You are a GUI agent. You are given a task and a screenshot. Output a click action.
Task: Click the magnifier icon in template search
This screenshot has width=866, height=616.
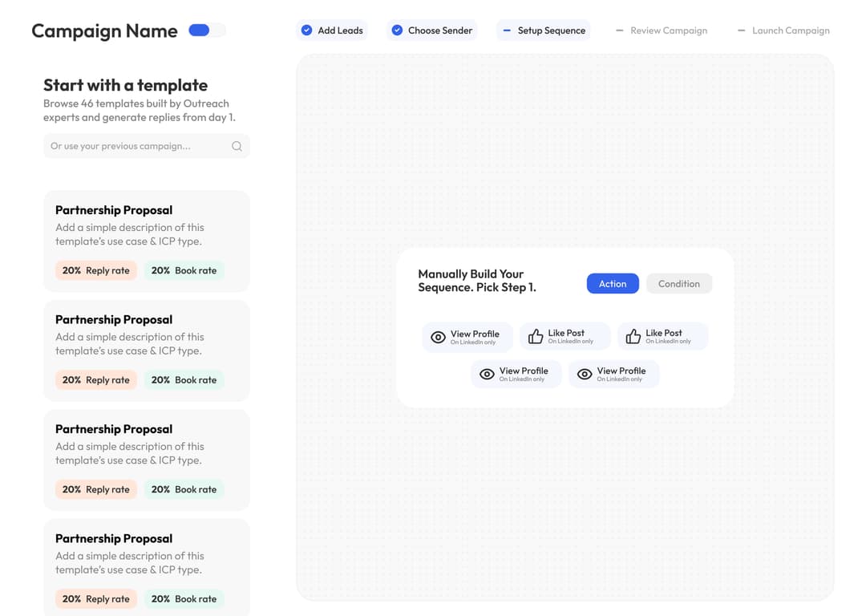(237, 146)
